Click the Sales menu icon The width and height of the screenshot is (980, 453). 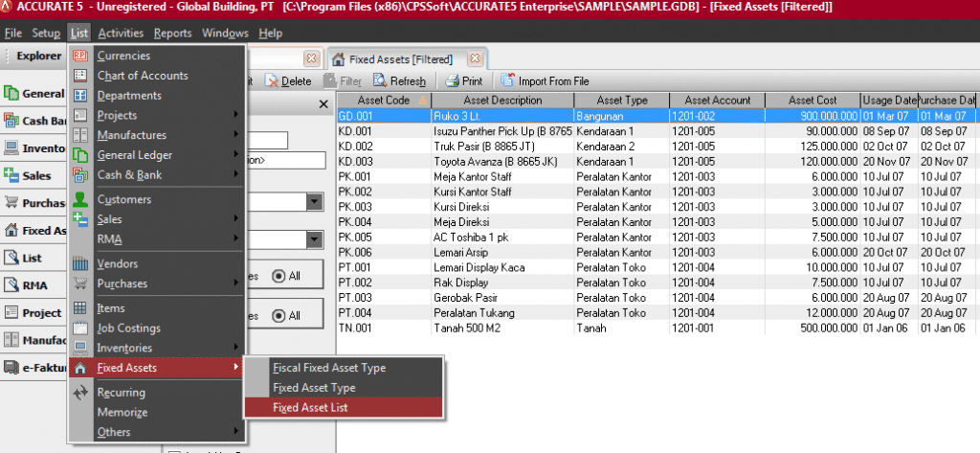coord(80,219)
